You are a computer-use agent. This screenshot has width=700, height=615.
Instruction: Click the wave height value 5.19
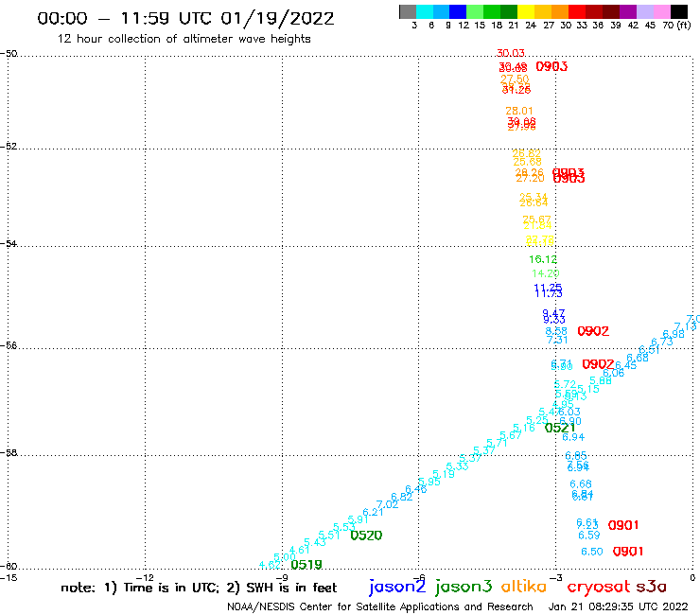click(x=444, y=474)
